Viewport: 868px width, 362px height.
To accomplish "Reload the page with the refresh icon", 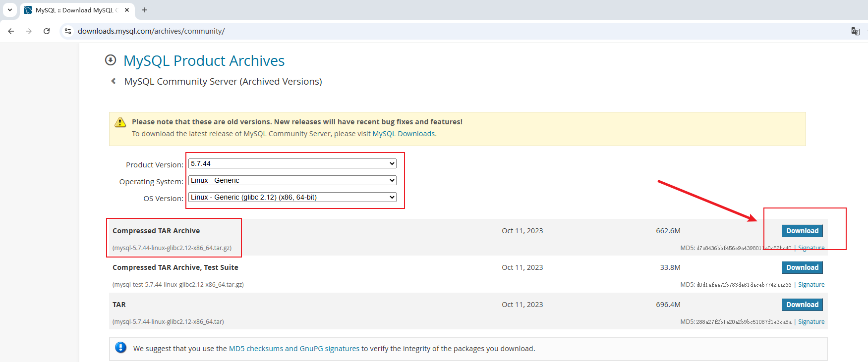I will point(47,31).
